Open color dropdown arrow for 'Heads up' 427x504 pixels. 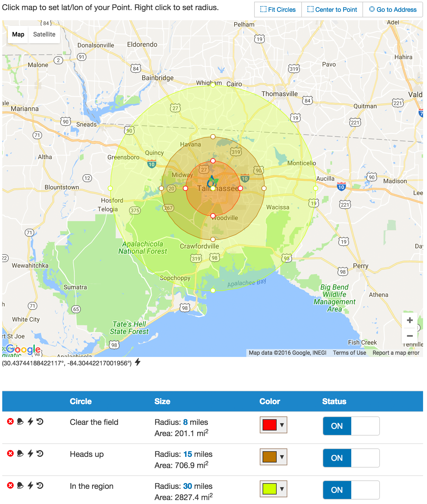[282, 457]
